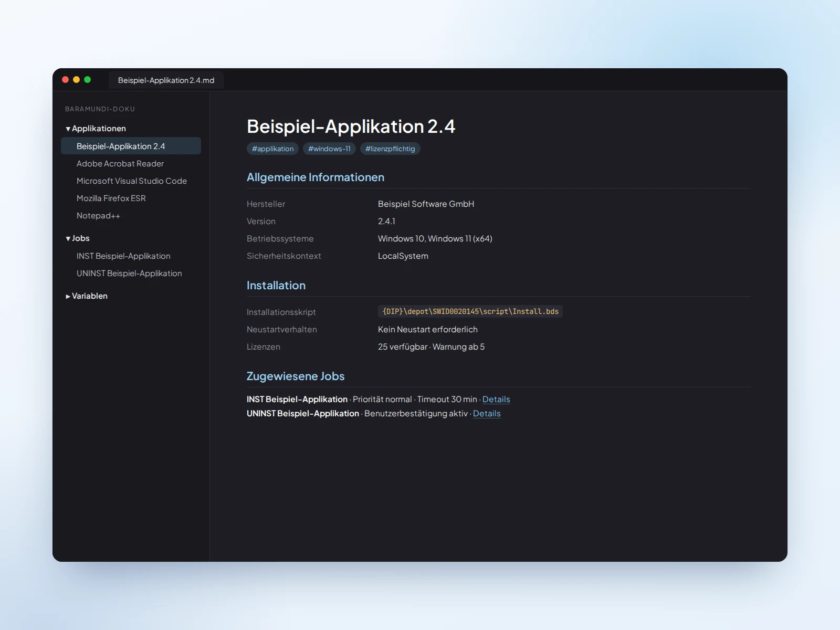Click the version value 2.4.1
840x630 pixels.
(x=386, y=221)
